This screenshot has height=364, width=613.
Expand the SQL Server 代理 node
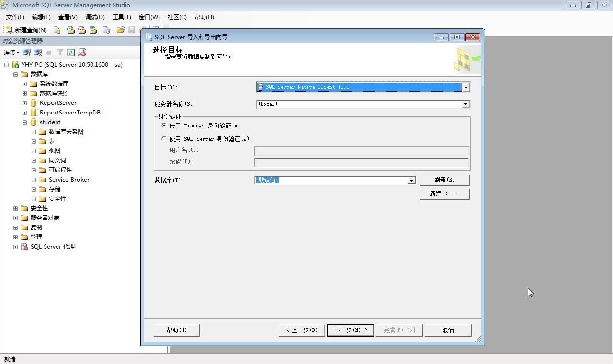point(15,247)
